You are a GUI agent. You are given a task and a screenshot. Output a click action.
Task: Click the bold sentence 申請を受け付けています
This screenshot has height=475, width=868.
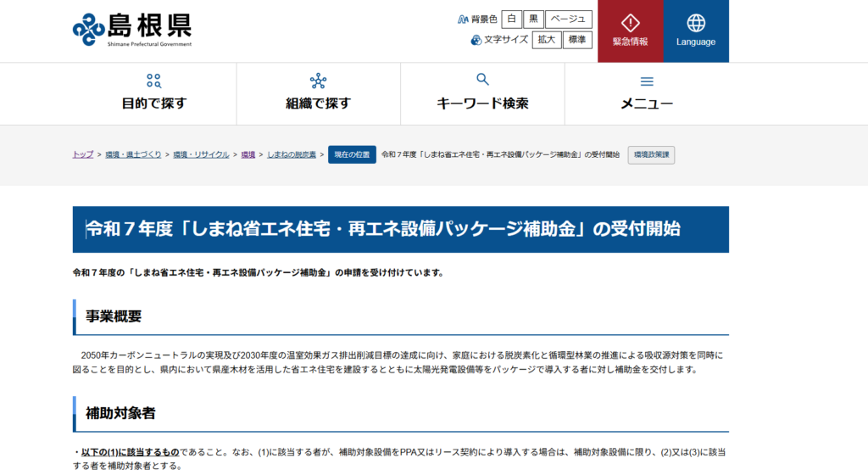pyautogui.click(x=258, y=272)
